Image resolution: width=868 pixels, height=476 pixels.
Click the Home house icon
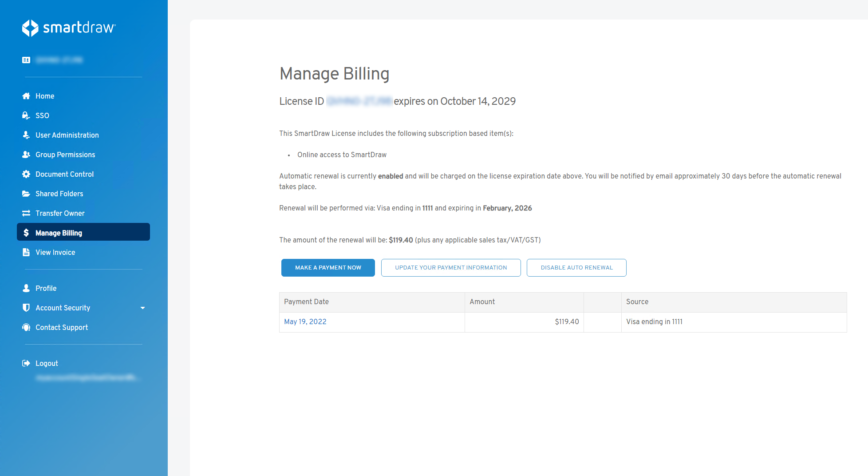coord(26,96)
